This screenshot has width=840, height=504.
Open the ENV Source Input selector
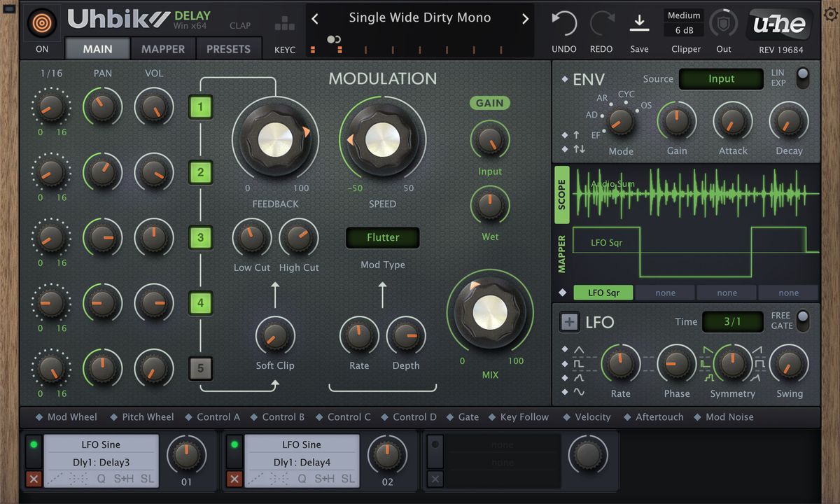click(721, 79)
